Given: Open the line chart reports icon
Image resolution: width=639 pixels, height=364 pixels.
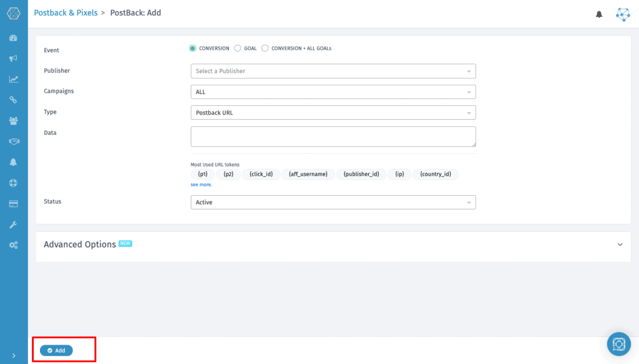Looking at the screenshot, I should coord(14,79).
